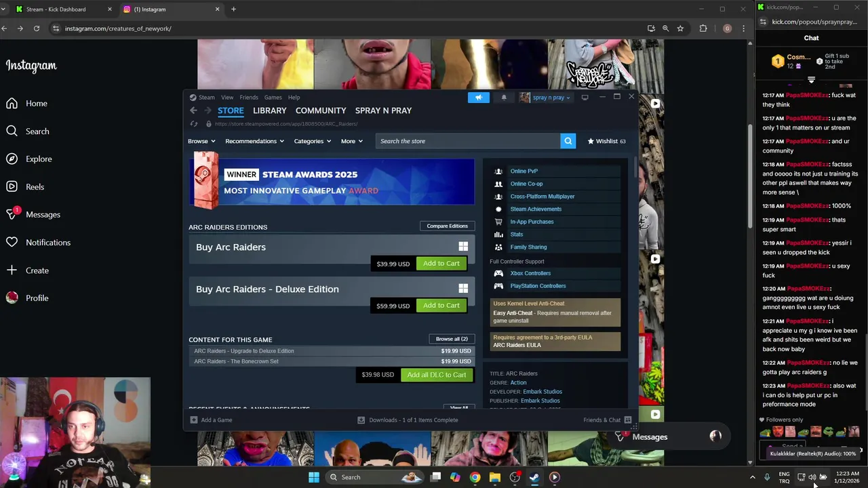
Task: Click the Instagram Notifications heart icon
Action: pos(12,243)
